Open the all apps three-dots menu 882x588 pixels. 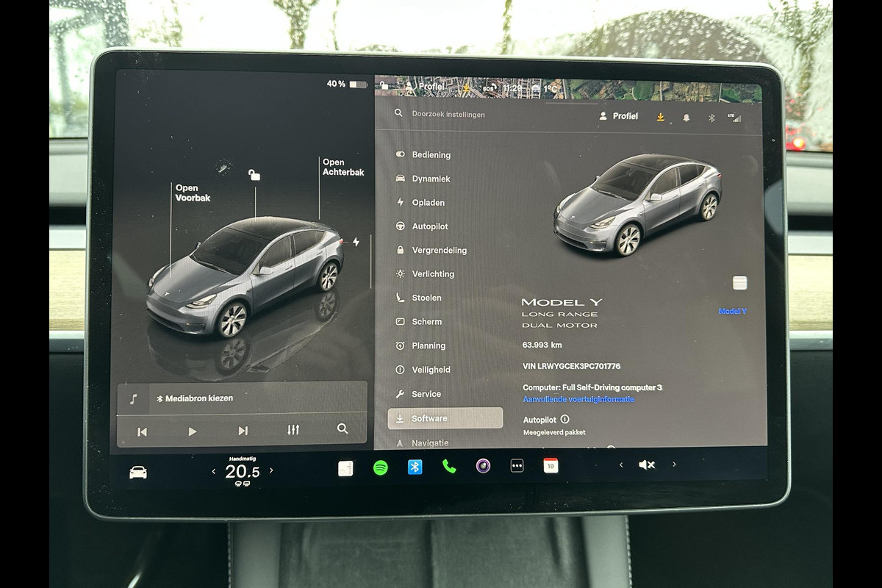517,466
